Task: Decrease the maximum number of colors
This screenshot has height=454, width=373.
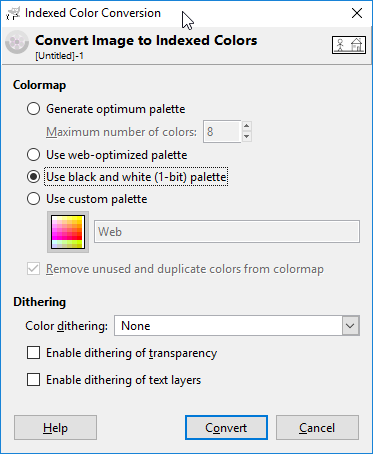Action: pos(246,137)
